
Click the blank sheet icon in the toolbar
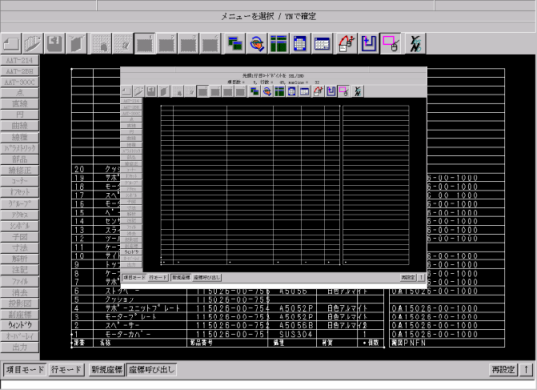[x=11, y=43]
